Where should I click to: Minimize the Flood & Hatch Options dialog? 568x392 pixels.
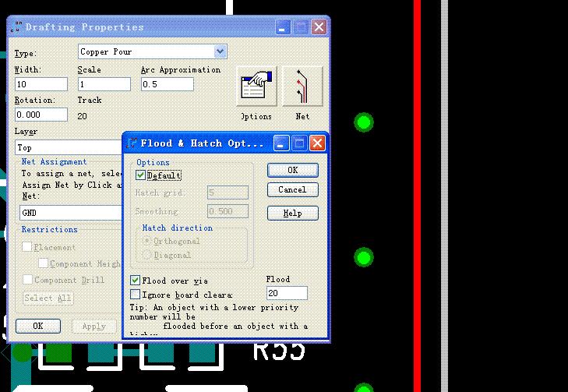281,143
